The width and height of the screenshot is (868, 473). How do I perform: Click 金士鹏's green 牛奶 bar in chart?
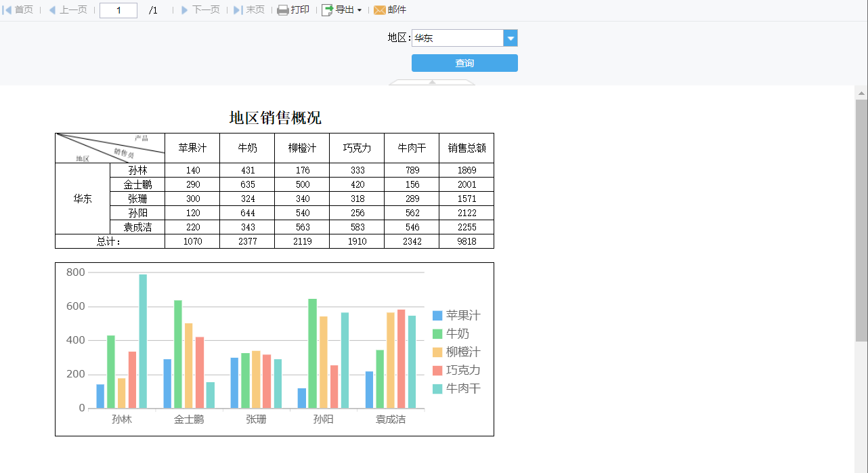tap(178, 354)
